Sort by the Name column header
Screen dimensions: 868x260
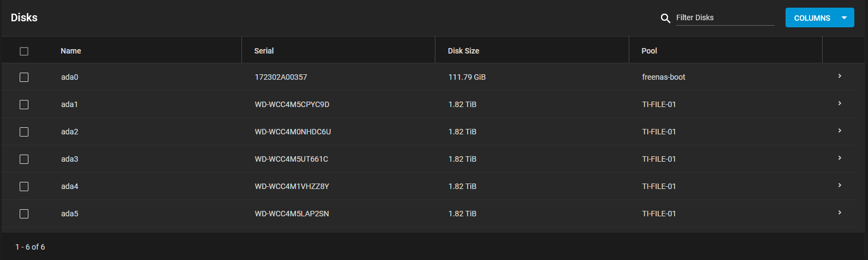click(71, 51)
